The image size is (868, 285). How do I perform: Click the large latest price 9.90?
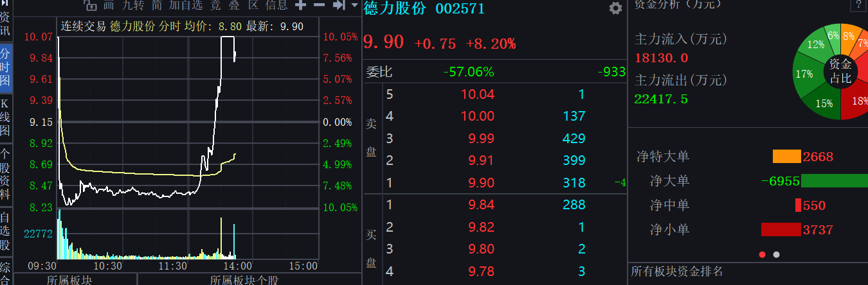click(384, 42)
